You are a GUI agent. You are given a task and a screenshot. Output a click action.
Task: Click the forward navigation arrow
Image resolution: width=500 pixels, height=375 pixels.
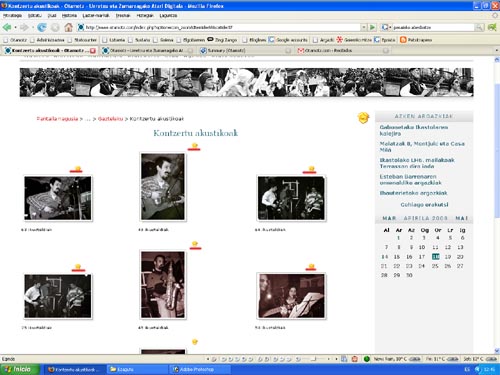point(24,27)
